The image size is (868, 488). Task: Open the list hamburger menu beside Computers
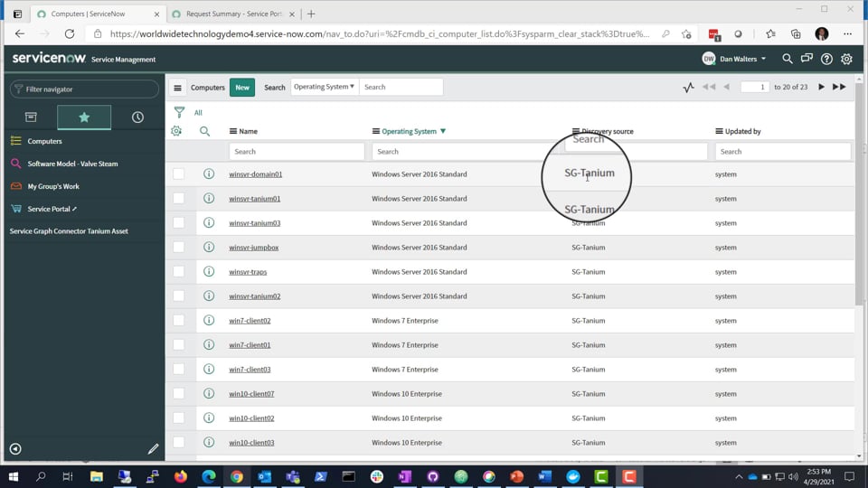pos(177,88)
